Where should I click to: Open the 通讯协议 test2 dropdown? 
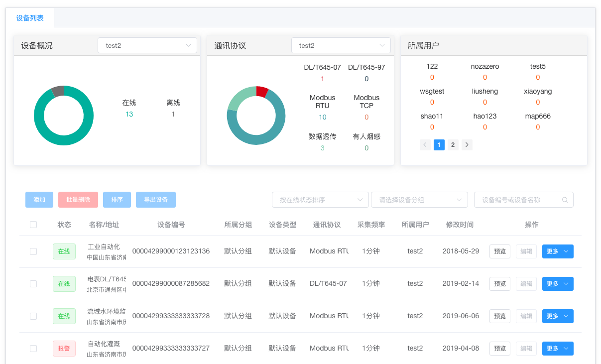(x=341, y=45)
